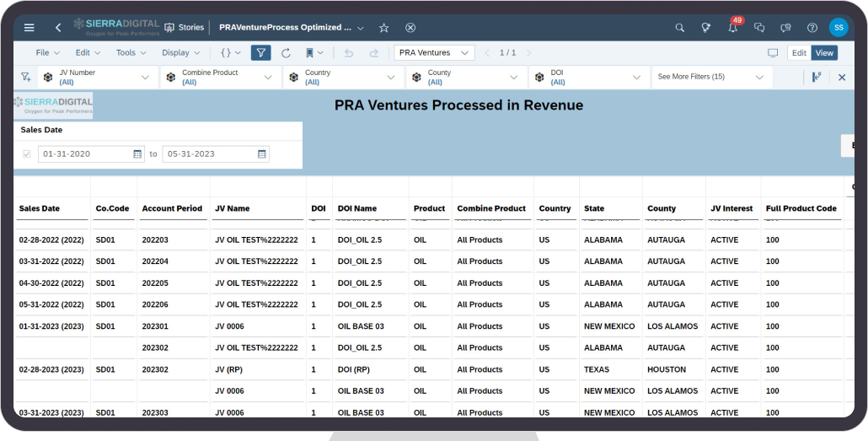Switch to View mode
The height and width of the screenshot is (441, 868).
823,53
